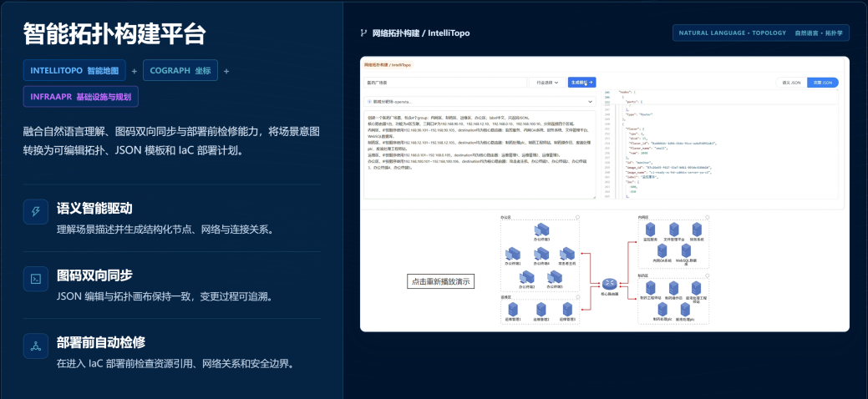Click the 点击重新播放演示 replay button

tap(441, 281)
